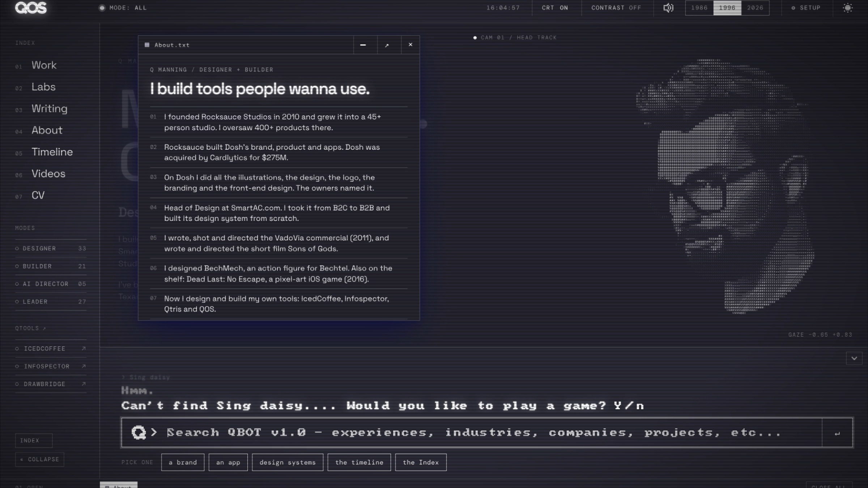Toggle CRT ON setting
Image resolution: width=868 pixels, height=488 pixels.
coord(555,8)
